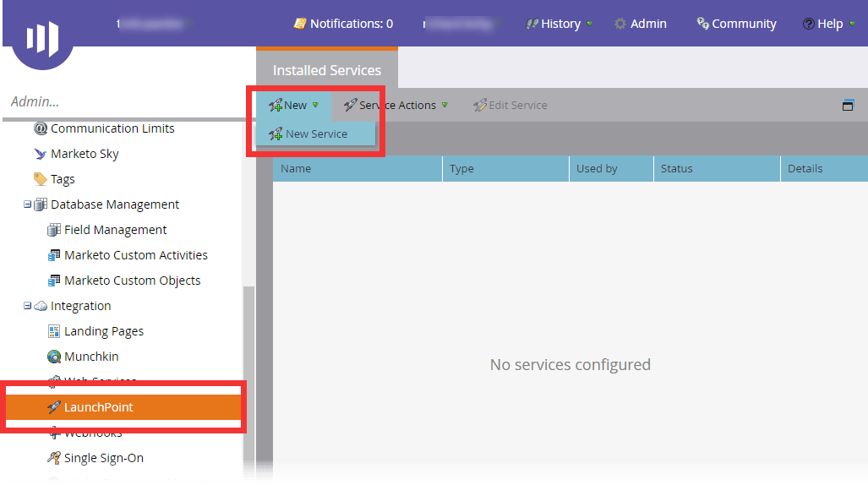This screenshot has width=868, height=485.
Task: Select Field Management in tree
Action: pyautogui.click(x=115, y=230)
